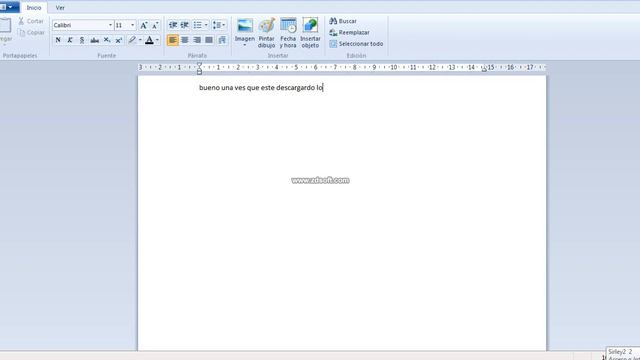Click the word 'descargardo' in the document
Screen dimensions: 640x360
296,88
